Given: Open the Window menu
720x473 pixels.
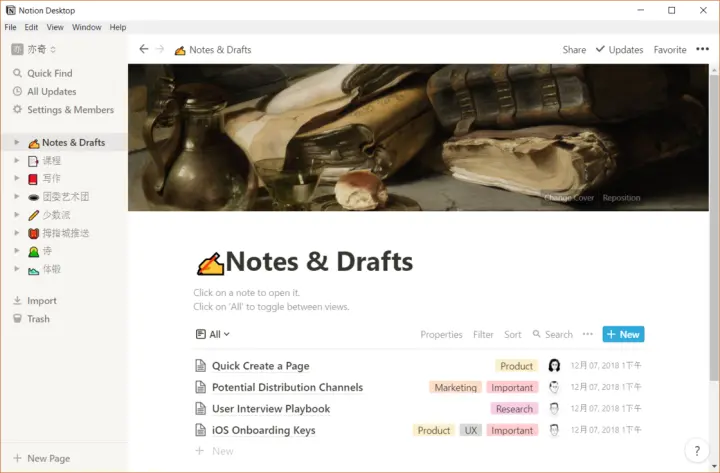Looking at the screenshot, I should click(86, 27).
